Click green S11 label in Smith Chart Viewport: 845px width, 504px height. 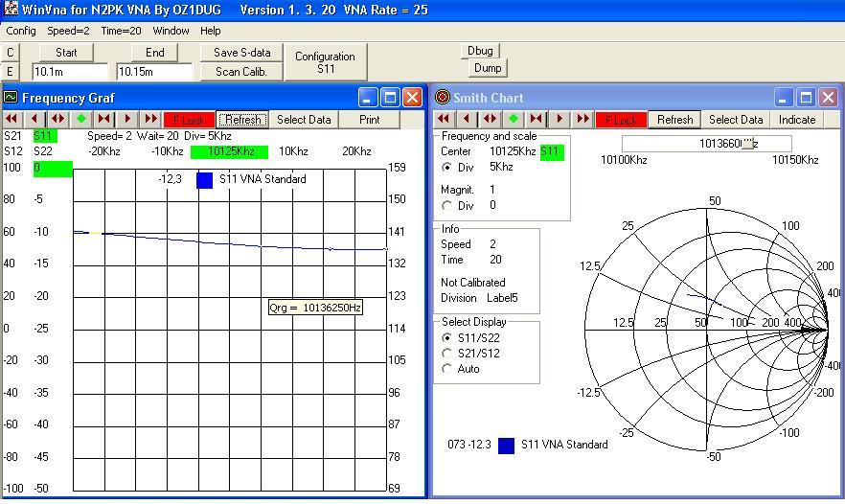click(552, 152)
